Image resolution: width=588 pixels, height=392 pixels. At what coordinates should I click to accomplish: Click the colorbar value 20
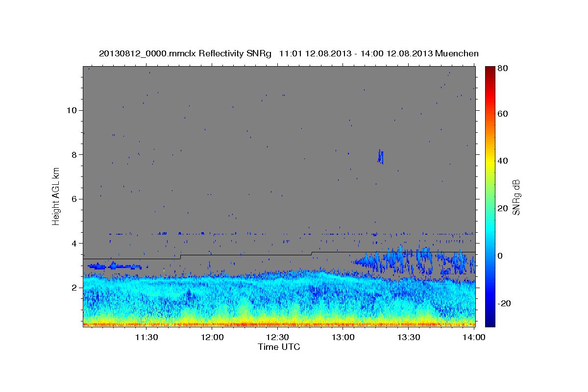502,208
